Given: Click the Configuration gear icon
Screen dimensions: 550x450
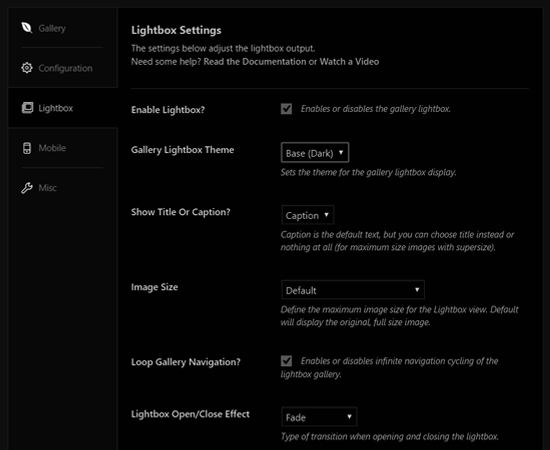Looking at the screenshot, I should pos(27,68).
